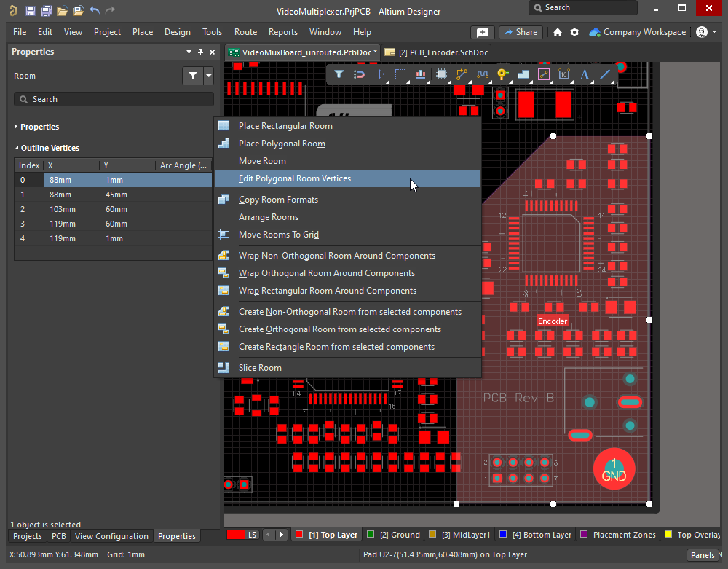Select the vertex row with Y value 45mm

tap(114, 195)
